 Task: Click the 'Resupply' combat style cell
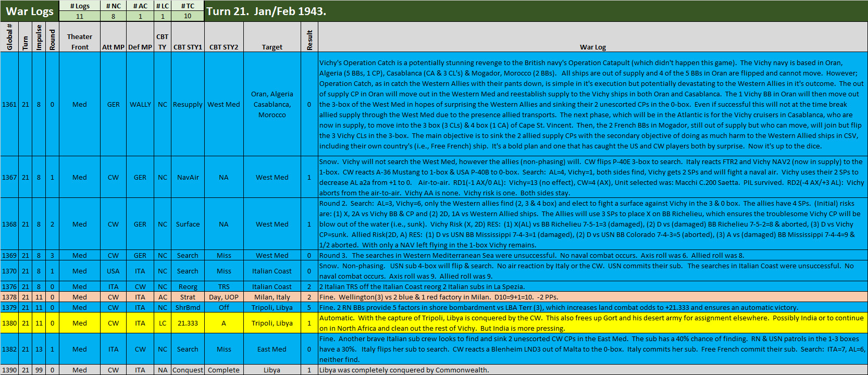tap(188, 104)
